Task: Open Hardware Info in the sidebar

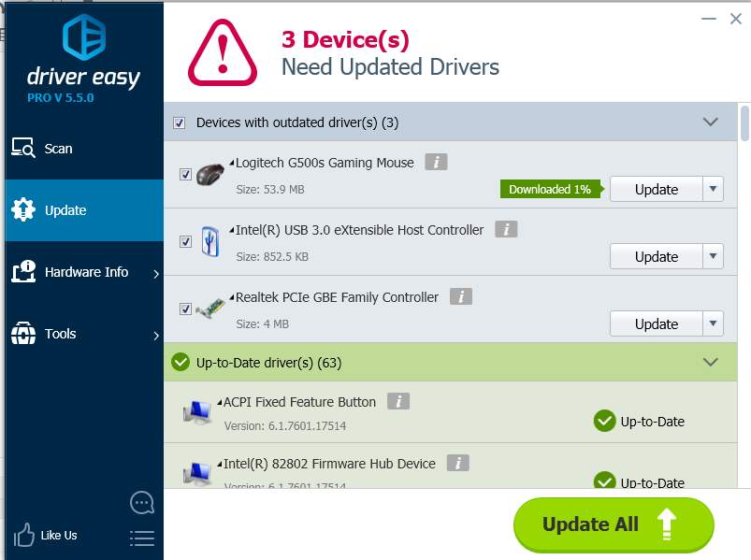Action: pos(84,272)
